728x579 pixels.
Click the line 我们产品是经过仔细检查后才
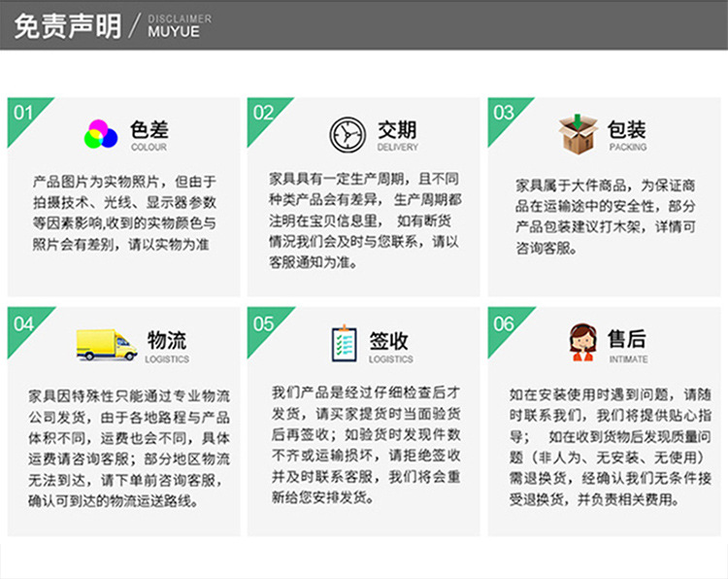pyautogui.click(x=366, y=392)
